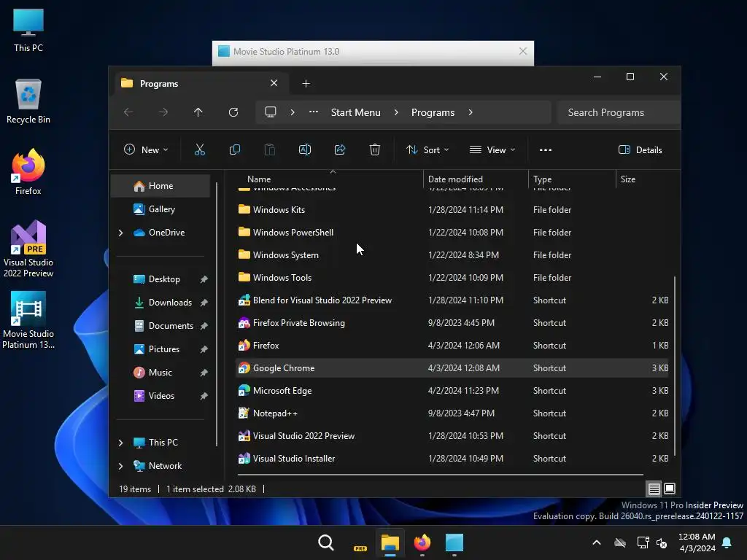Expand Network in navigation pane
The height and width of the screenshot is (560, 747).
120,466
